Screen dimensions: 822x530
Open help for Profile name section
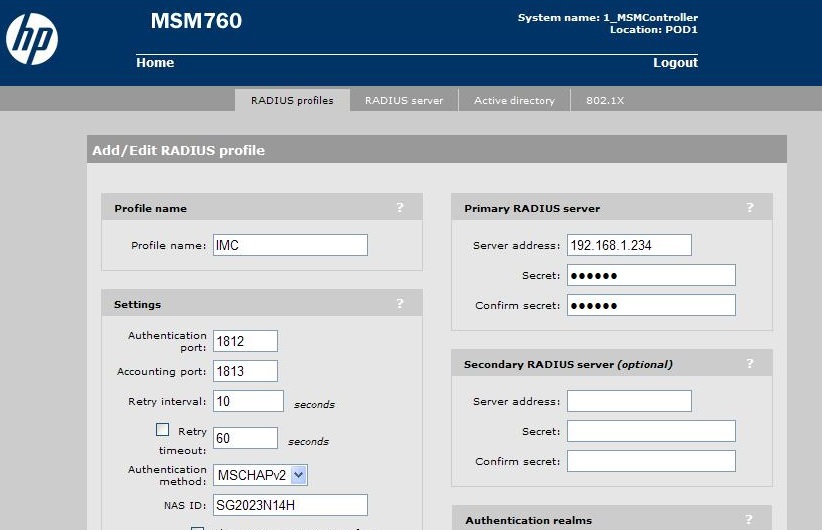(x=400, y=208)
